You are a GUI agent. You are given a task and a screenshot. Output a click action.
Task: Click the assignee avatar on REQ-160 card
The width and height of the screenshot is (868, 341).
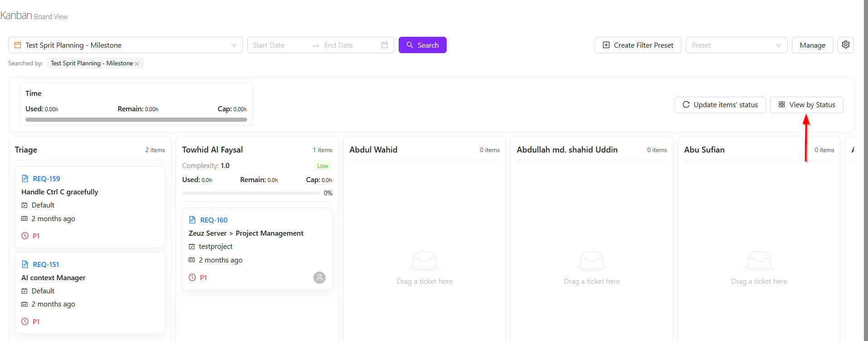point(319,277)
